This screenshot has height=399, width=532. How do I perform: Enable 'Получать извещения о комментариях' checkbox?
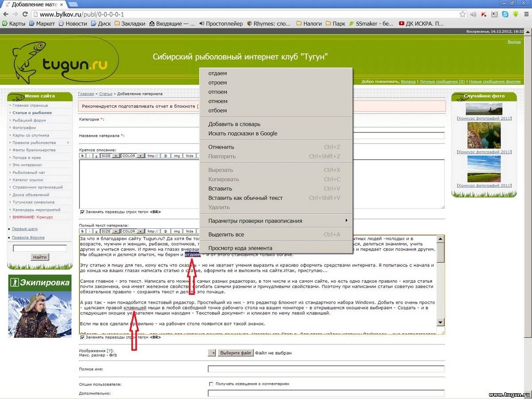pyautogui.click(x=211, y=384)
